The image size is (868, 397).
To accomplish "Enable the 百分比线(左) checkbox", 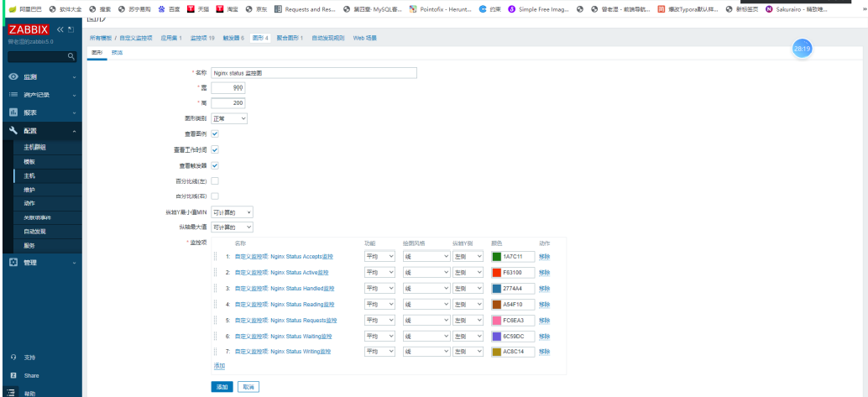I will (215, 180).
